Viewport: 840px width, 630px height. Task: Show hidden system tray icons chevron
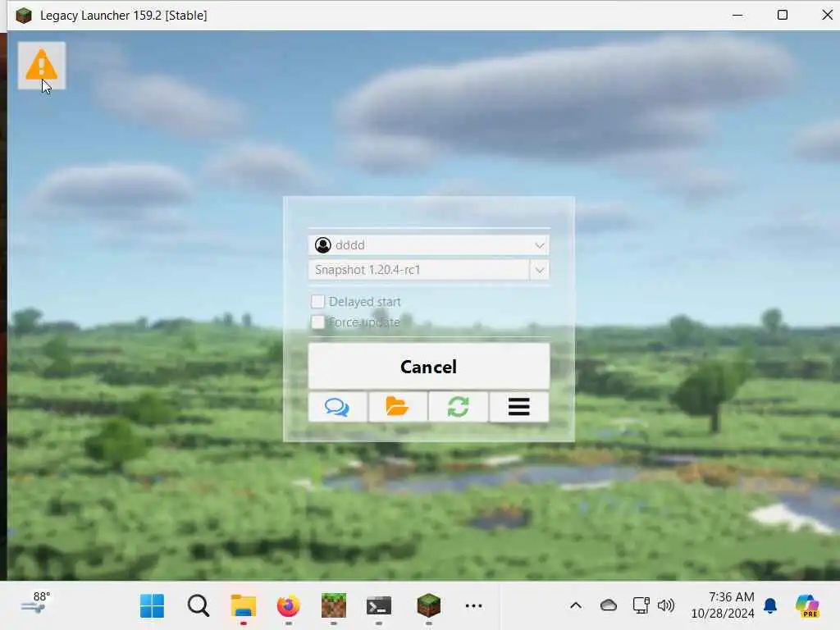click(x=576, y=606)
